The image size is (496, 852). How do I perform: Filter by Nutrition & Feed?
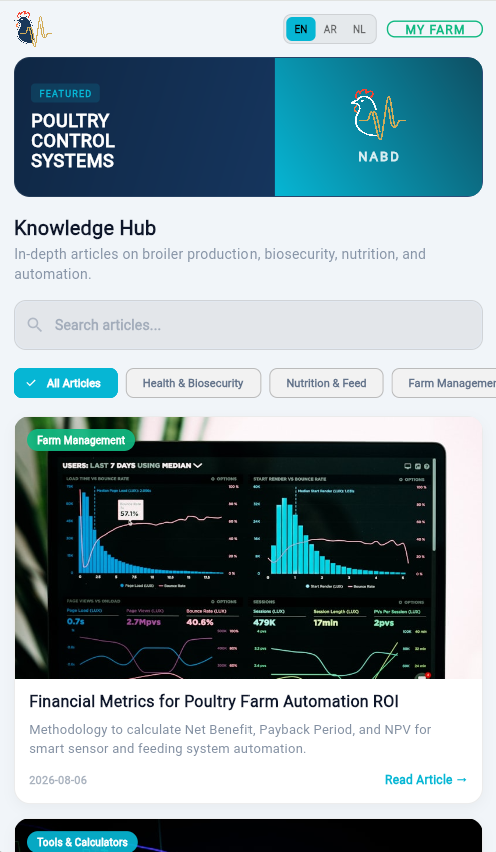coord(327,383)
